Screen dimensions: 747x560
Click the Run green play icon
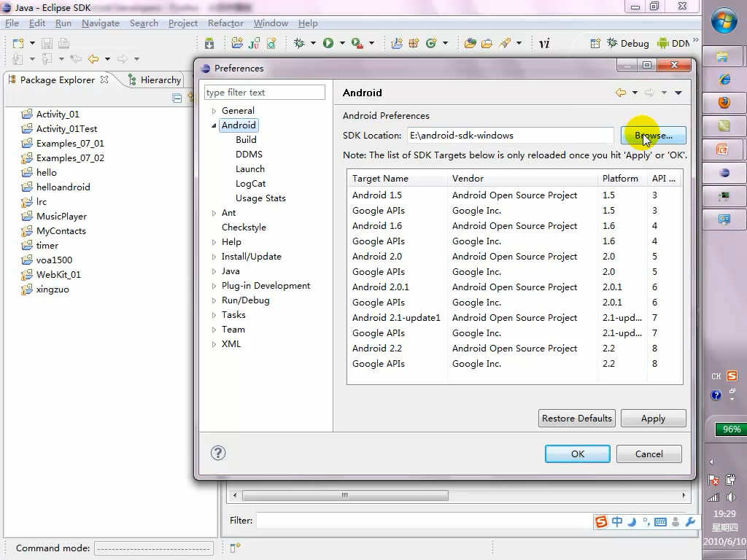[x=328, y=44]
